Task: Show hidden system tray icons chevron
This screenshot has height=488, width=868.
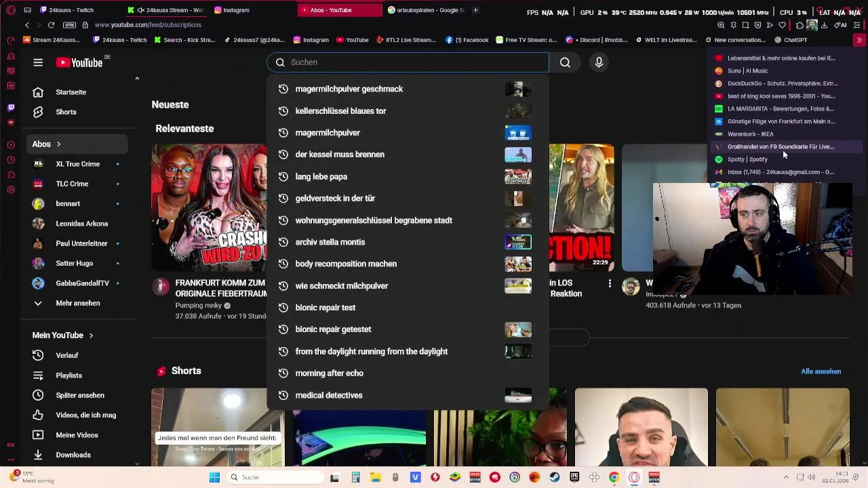Action: [x=786, y=477]
